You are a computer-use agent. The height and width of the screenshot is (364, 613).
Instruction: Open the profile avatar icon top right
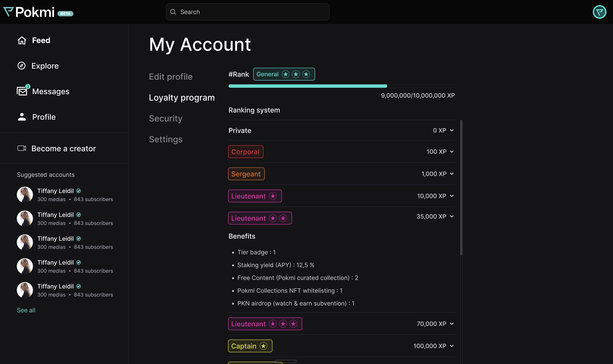(599, 12)
